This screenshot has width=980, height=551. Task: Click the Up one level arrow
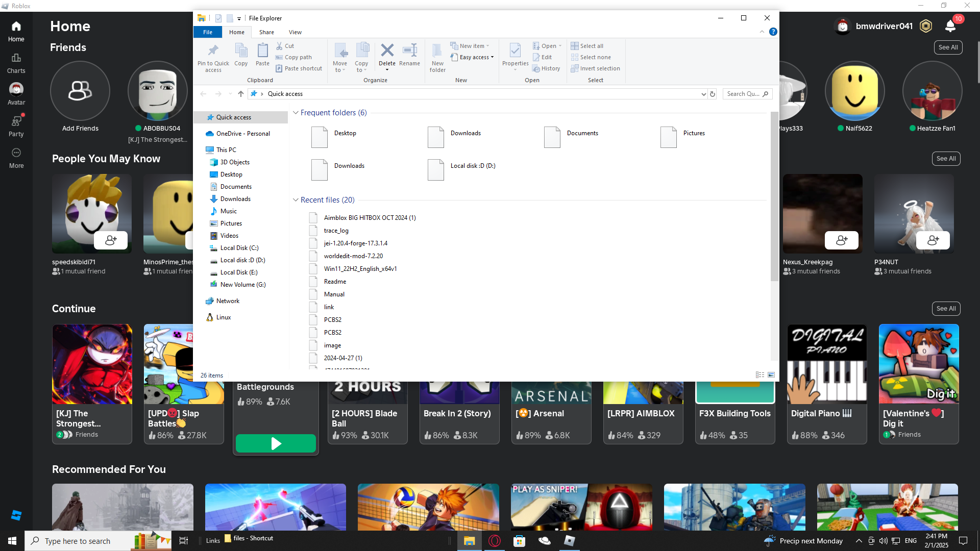tap(241, 94)
